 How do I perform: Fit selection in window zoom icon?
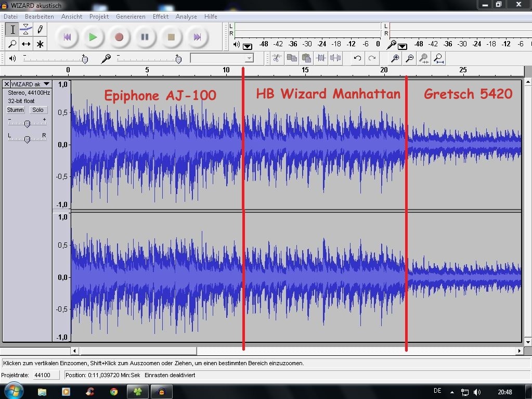[424, 58]
